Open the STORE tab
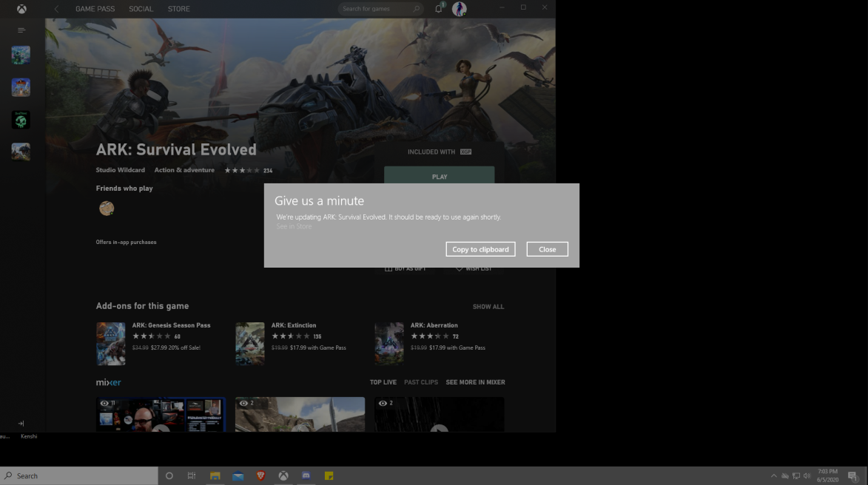 [x=179, y=9]
